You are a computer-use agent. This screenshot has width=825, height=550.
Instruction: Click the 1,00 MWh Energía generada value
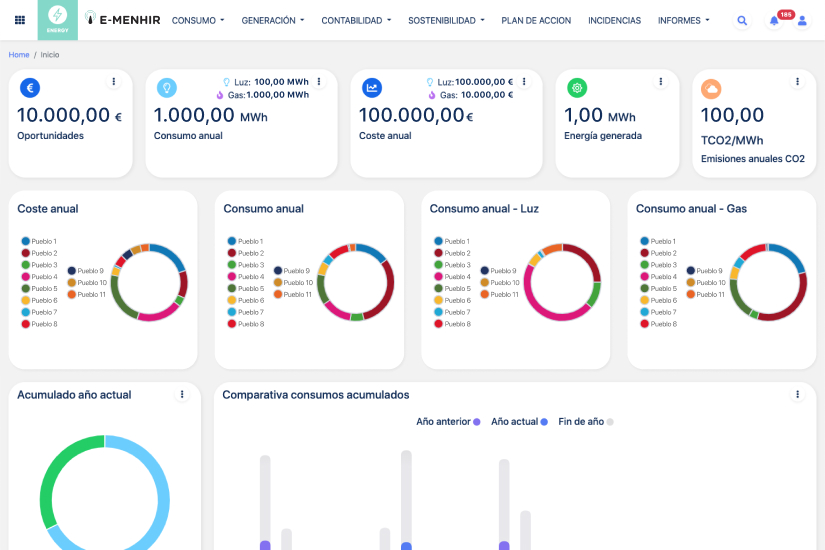pos(600,115)
